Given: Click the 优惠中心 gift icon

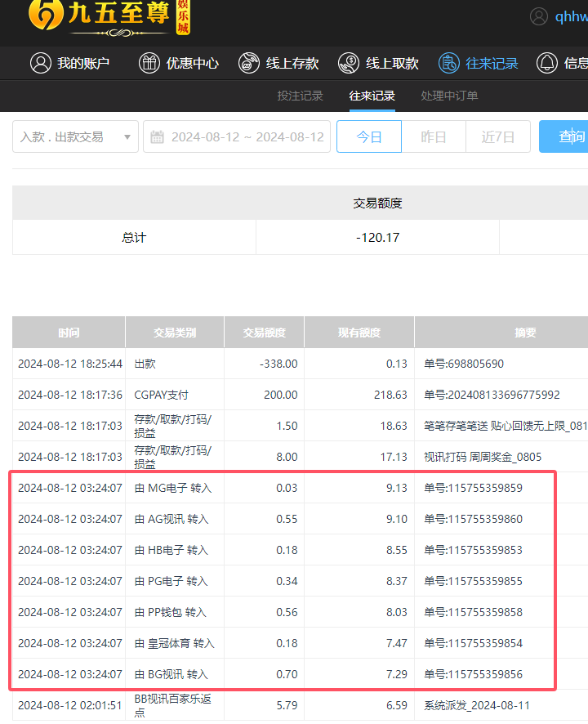Looking at the screenshot, I should (149, 63).
